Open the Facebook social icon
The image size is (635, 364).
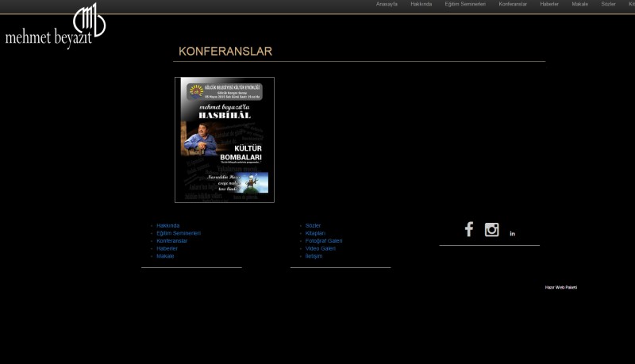(469, 229)
